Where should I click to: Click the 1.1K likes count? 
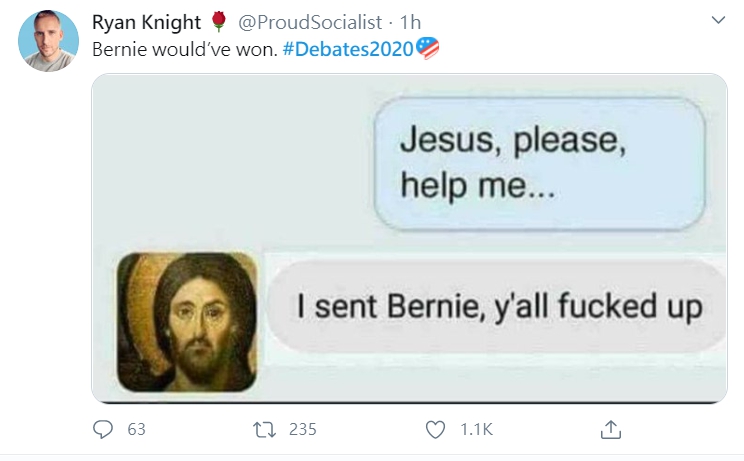tap(476, 429)
